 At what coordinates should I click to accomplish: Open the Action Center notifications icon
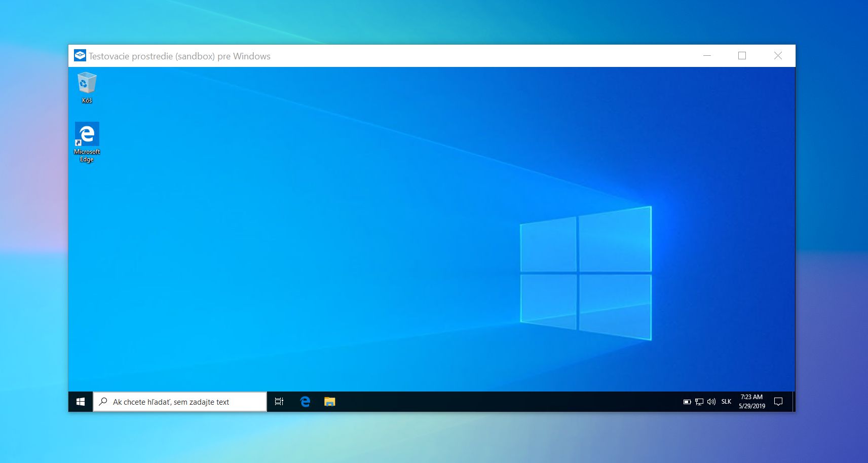click(x=779, y=402)
